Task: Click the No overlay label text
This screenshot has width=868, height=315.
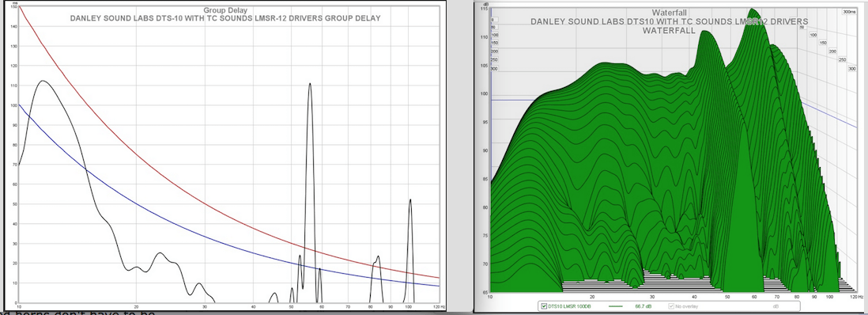Action: [686, 306]
